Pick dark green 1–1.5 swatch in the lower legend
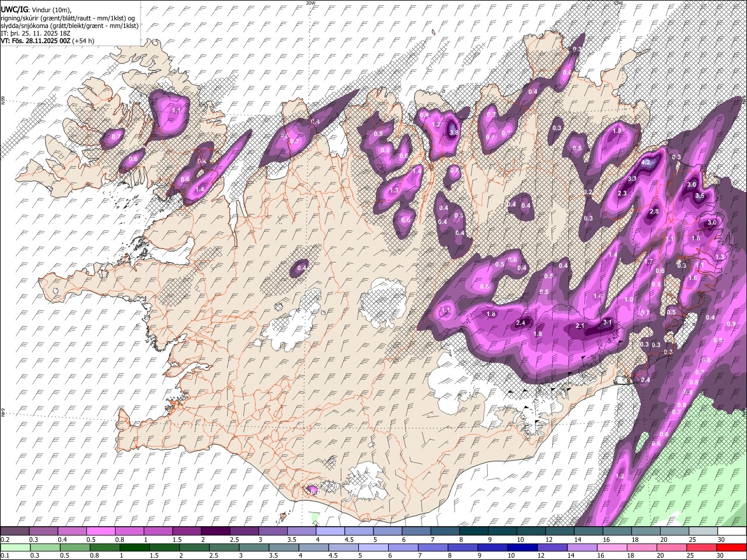The width and height of the screenshot is (747, 560). 135,547
